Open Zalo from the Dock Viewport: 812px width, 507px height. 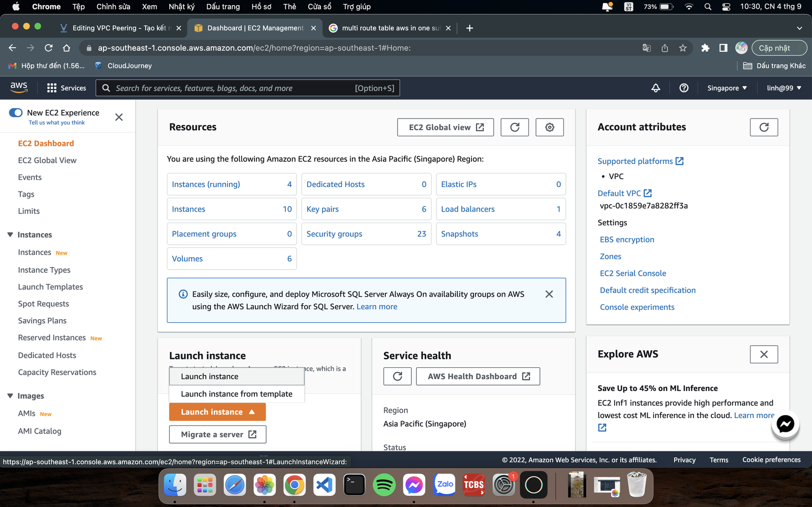pos(444,485)
